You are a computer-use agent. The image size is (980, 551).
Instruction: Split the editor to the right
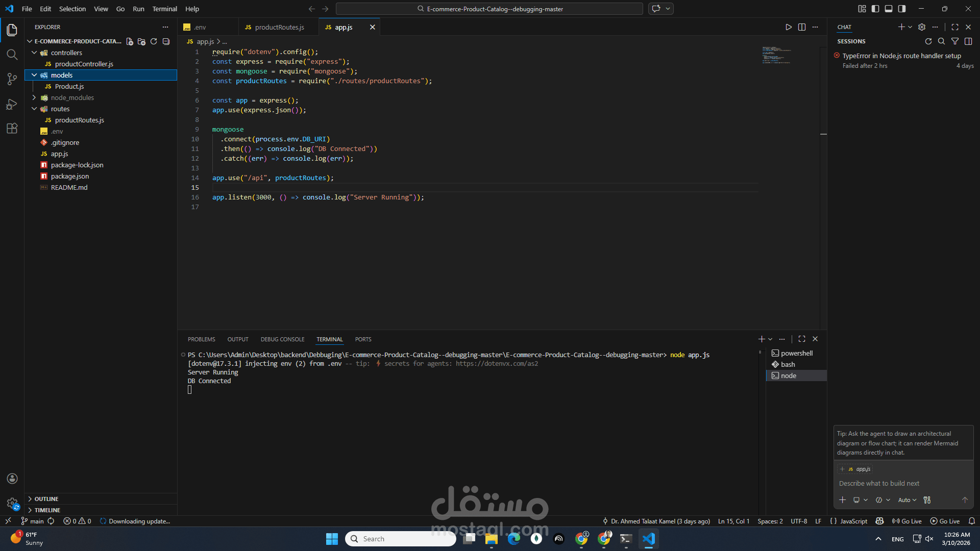802,27
